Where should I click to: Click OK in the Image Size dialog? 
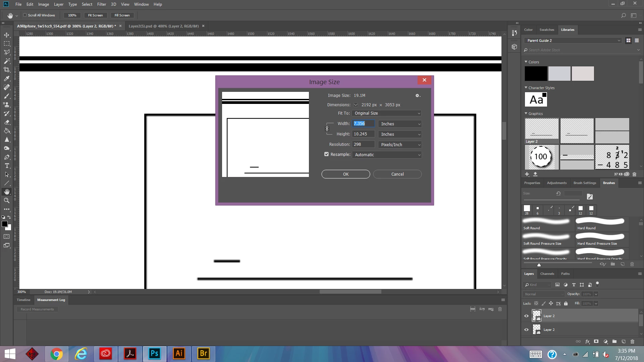coord(345,174)
